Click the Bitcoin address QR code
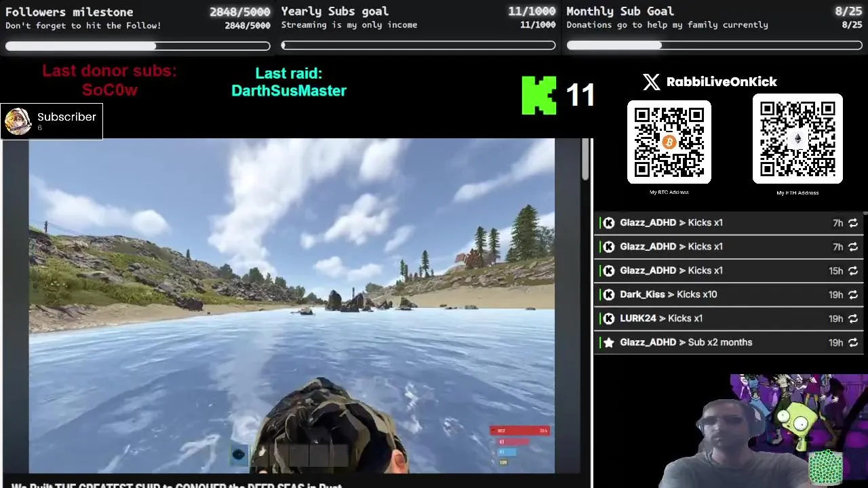 (669, 142)
